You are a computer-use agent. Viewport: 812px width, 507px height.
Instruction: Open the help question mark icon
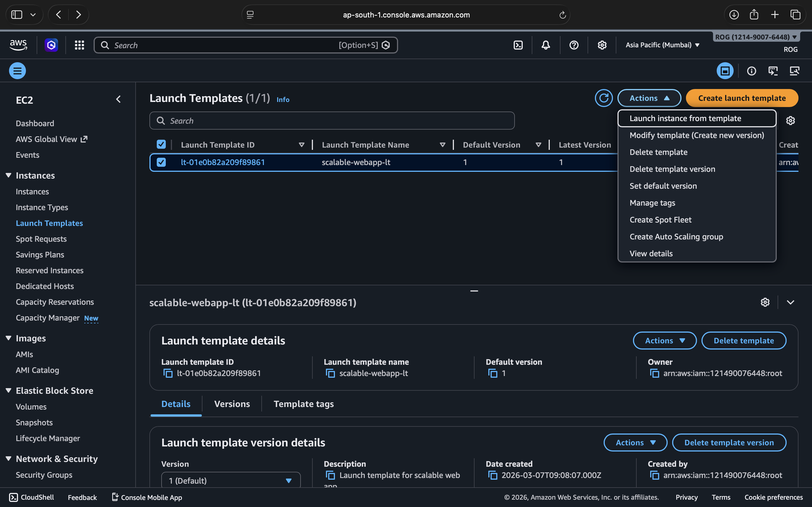(574, 45)
